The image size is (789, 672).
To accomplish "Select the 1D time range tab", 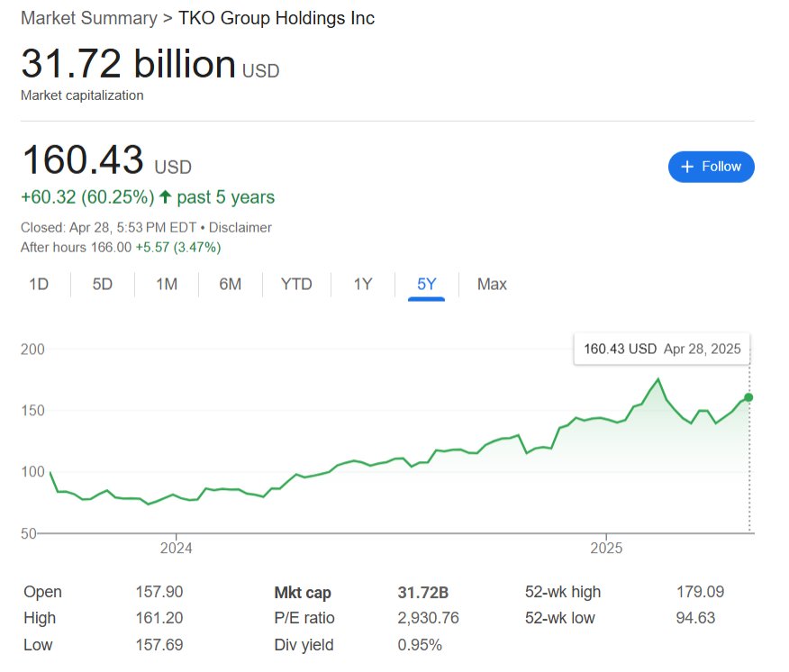I will click(39, 285).
